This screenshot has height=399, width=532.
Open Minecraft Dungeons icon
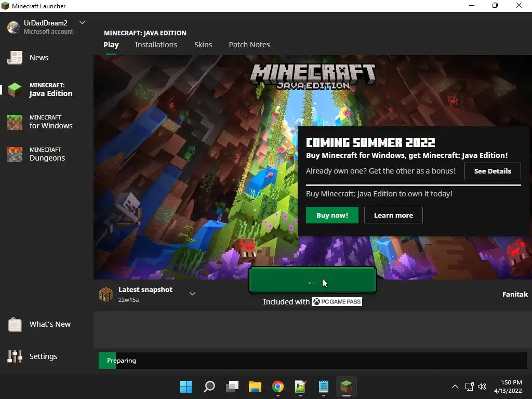point(15,154)
